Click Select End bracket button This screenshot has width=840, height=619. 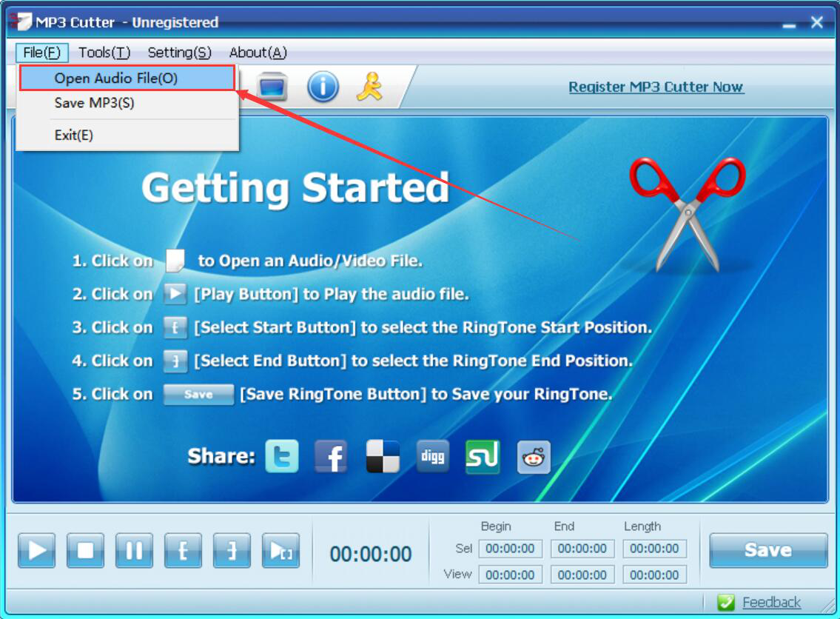232,550
